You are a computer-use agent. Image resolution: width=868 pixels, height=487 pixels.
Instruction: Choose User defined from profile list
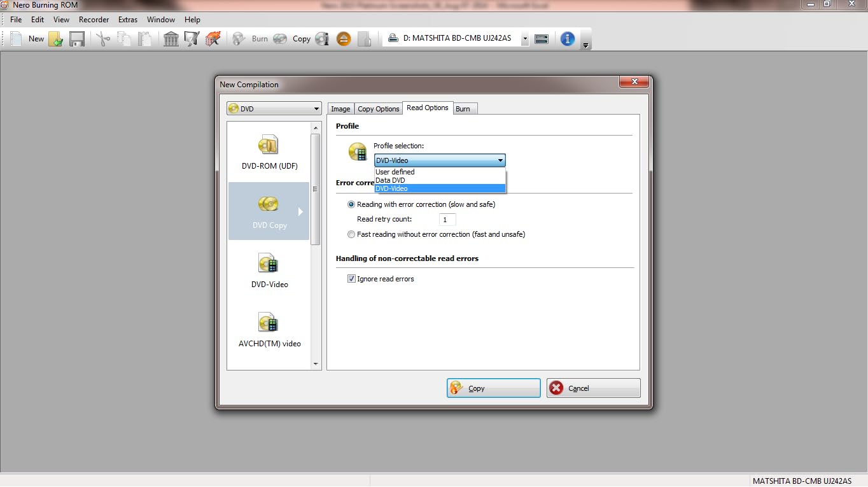click(x=395, y=172)
